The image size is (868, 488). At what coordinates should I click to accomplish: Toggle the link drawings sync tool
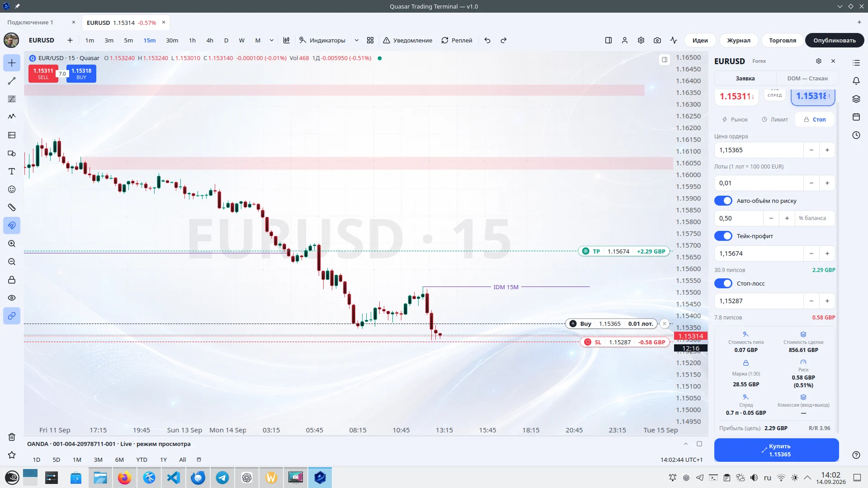pyautogui.click(x=12, y=316)
